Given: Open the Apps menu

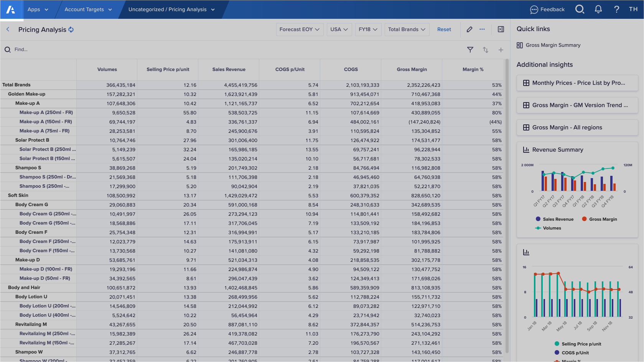Looking at the screenshot, I should pyautogui.click(x=38, y=10).
